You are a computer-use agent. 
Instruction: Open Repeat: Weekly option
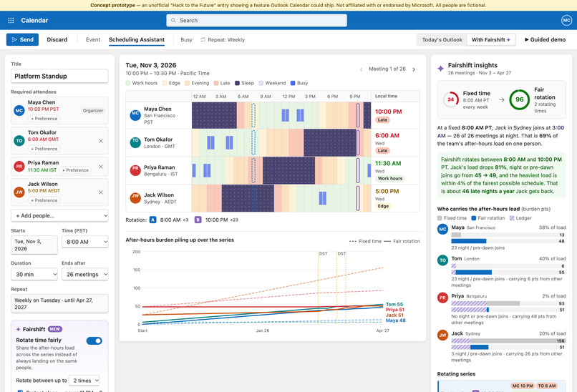(223, 40)
